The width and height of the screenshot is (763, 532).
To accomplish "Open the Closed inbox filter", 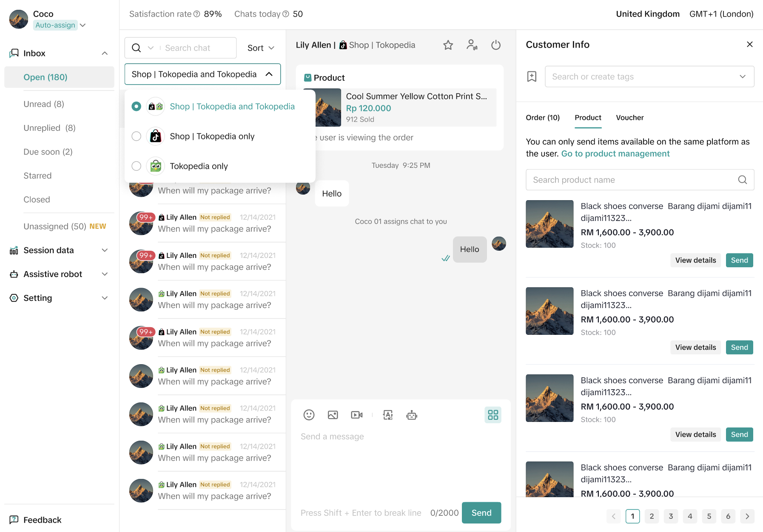I will [37, 199].
